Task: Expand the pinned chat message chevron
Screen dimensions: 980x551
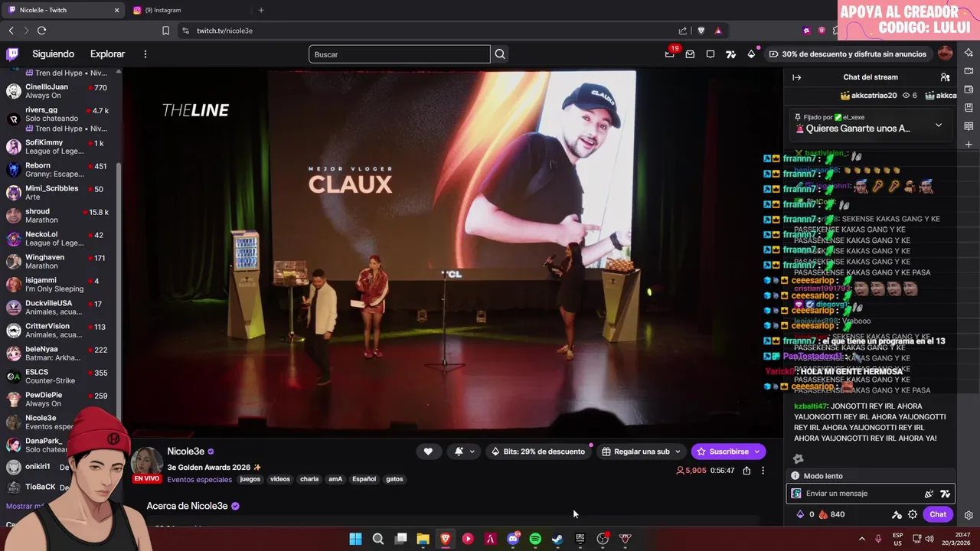Action: 939,125
